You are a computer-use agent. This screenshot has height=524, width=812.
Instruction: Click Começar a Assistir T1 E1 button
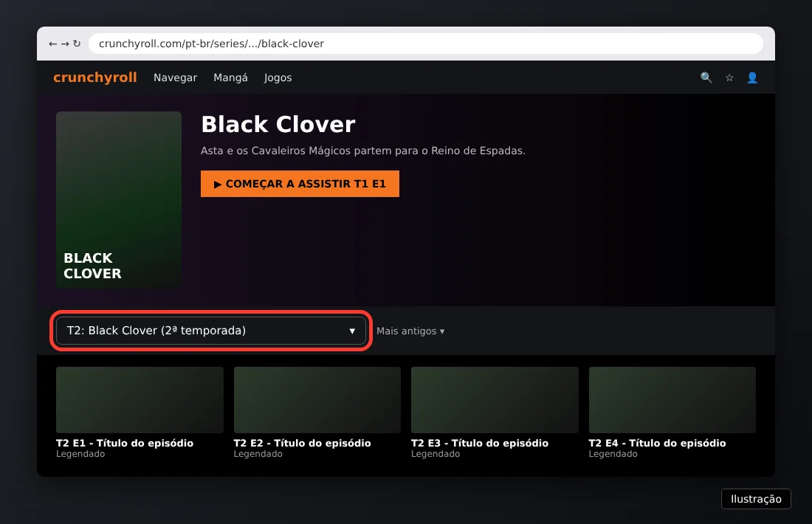[x=300, y=184]
